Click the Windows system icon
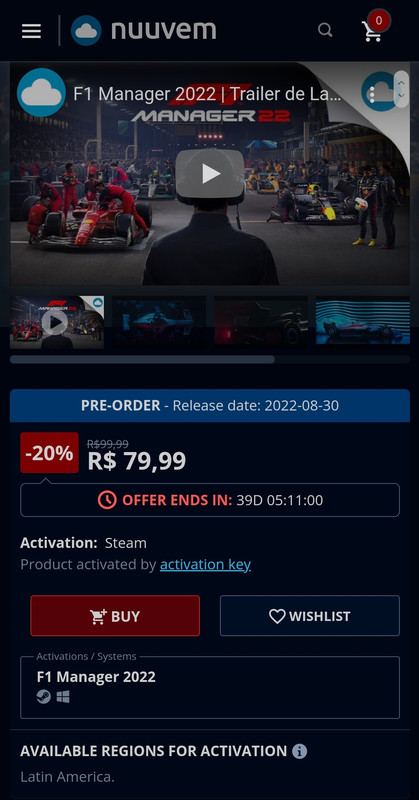Viewport: 419px width, 800px height. 63,697
